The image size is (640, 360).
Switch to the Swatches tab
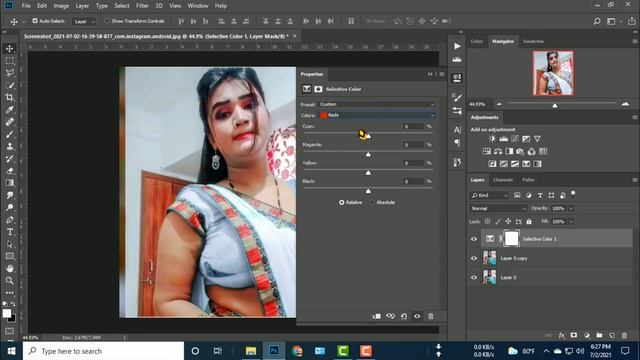(x=533, y=41)
